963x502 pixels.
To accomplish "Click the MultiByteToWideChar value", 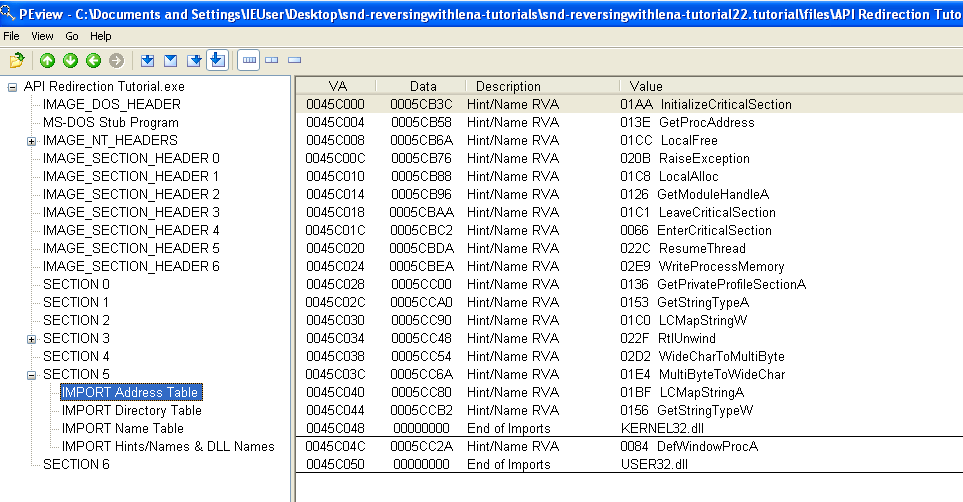I will click(703, 374).
